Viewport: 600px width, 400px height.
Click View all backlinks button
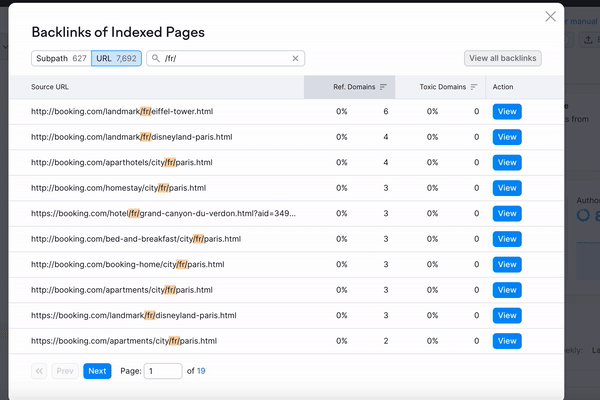502,59
